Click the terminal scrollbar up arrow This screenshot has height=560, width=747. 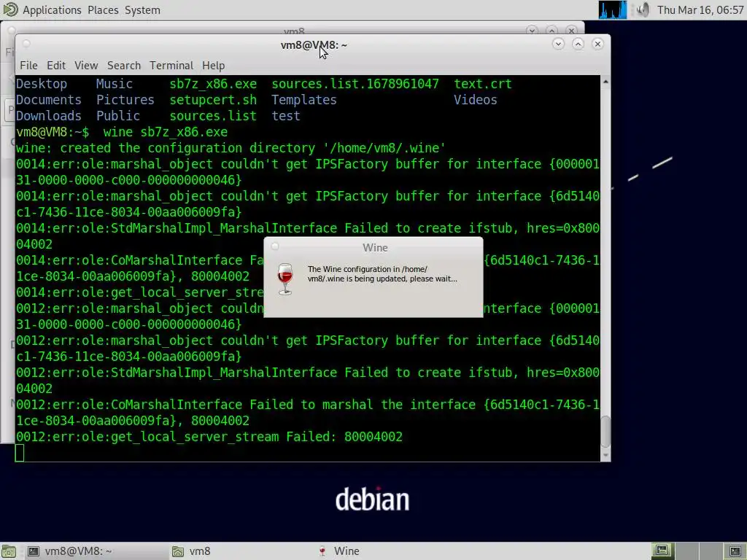tap(605, 82)
